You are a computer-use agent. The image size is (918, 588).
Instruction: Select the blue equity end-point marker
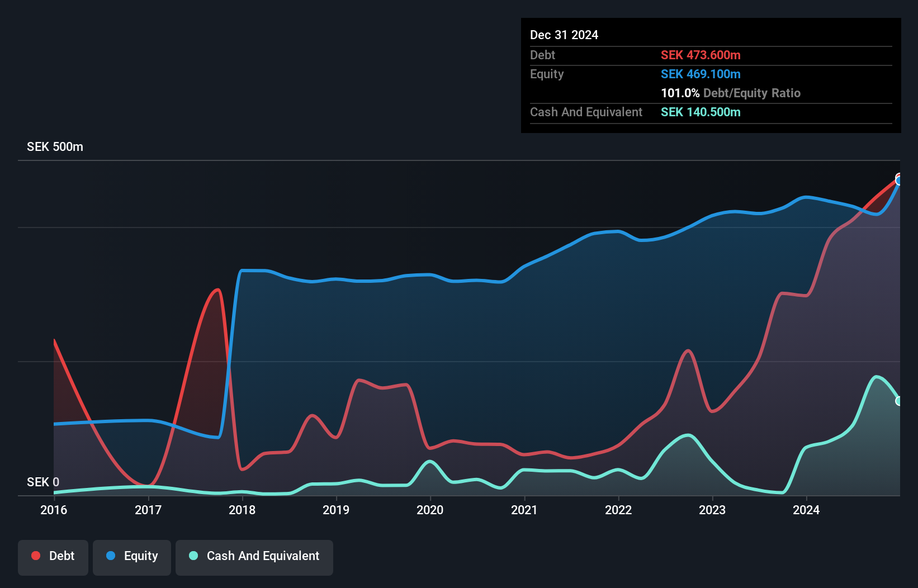tap(899, 181)
